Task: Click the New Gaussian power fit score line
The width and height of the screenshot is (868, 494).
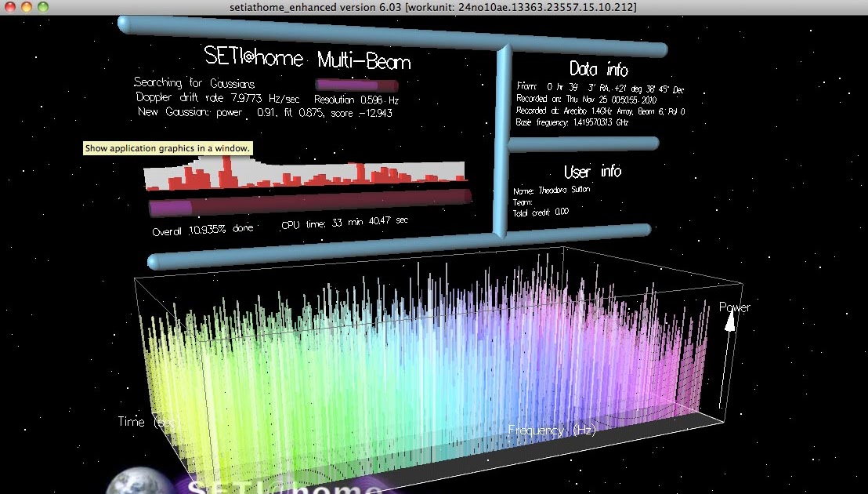Action: pos(265,112)
